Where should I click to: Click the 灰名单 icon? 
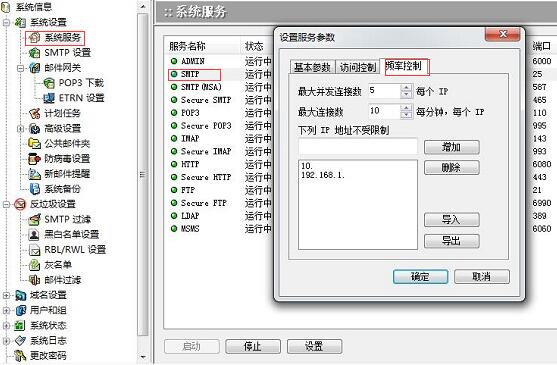(34, 265)
